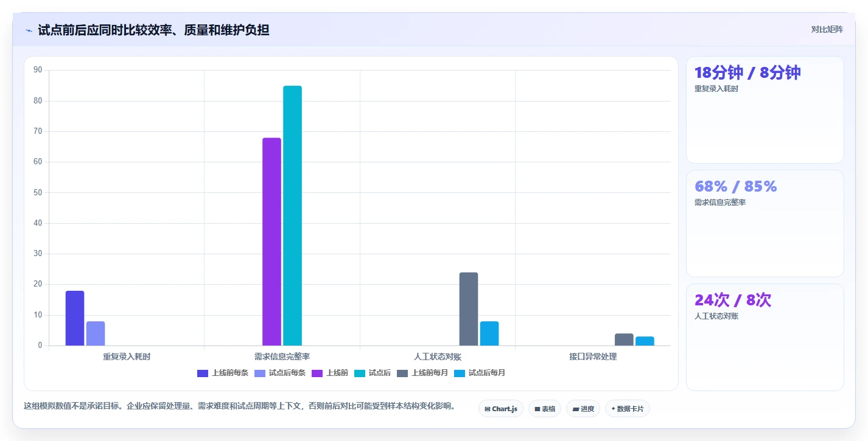Click the 进度 tag chip
The image size is (868, 441).
click(x=583, y=409)
